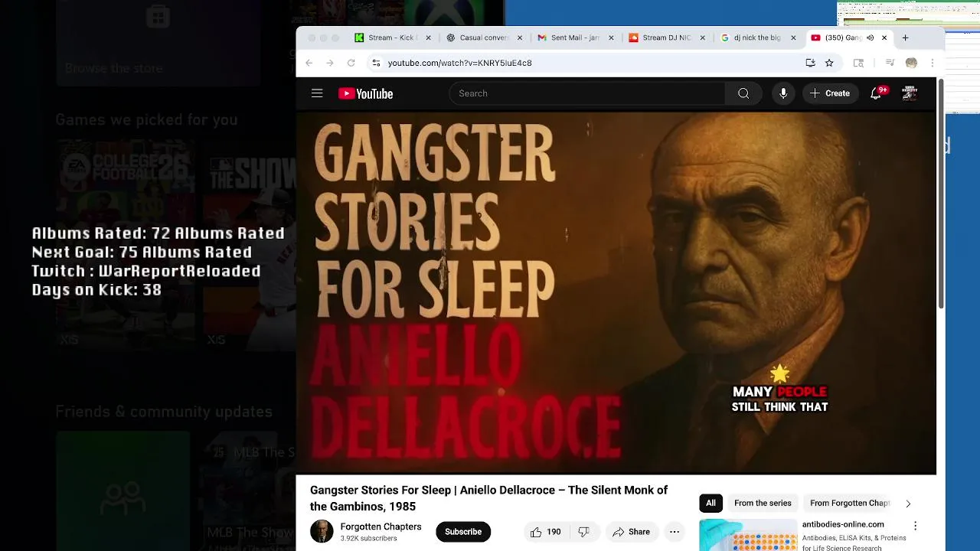Click the Google Lens search icon in toolbar
This screenshot has width=980, height=551.
coord(858,63)
